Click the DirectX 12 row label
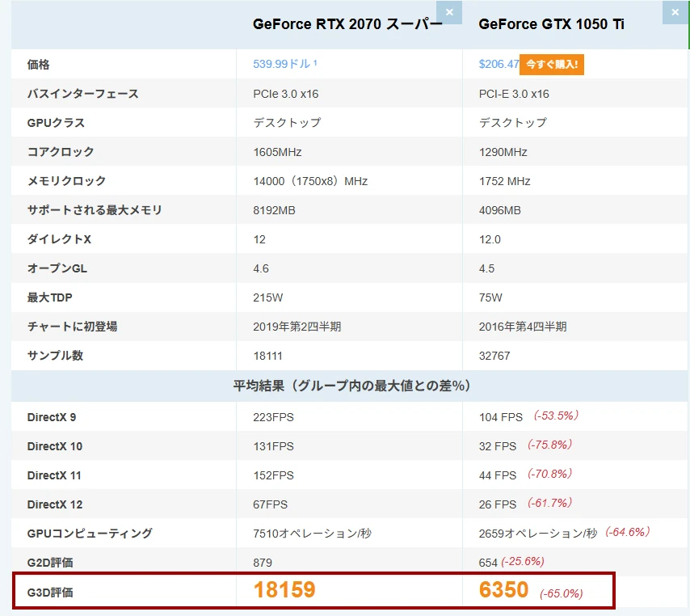The height and width of the screenshot is (616, 690). (55, 504)
